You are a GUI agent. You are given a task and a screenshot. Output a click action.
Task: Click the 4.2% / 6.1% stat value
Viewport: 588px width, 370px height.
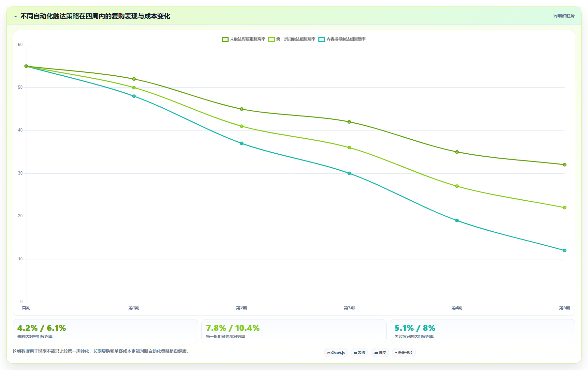(x=42, y=328)
